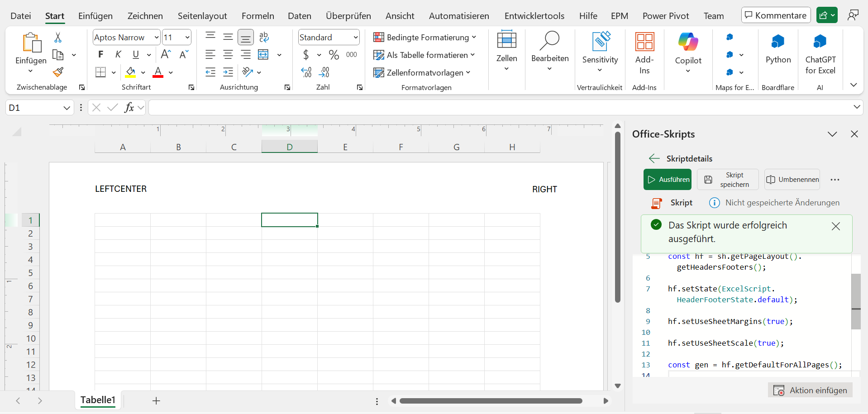Go back using the Skriptdetails arrow

[654, 158]
